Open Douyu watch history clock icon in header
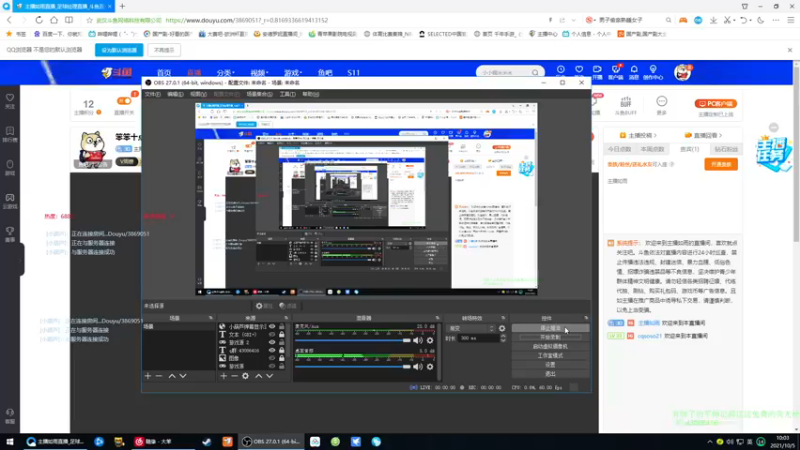This screenshot has height=450, width=800. (561, 71)
